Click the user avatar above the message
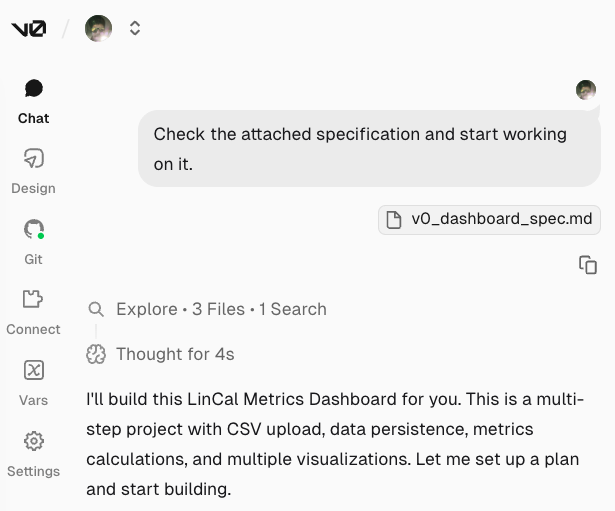The width and height of the screenshot is (615, 511). click(x=586, y=90)
